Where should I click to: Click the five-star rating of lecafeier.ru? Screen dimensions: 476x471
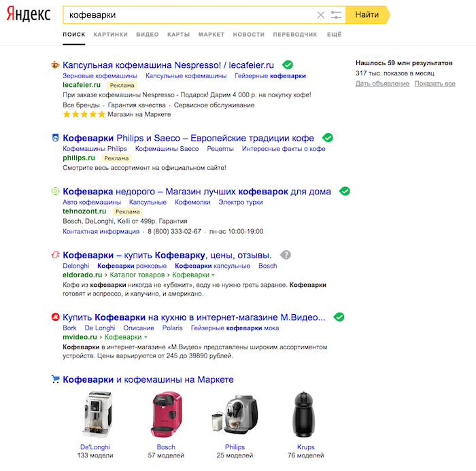(x=84, y=114)
